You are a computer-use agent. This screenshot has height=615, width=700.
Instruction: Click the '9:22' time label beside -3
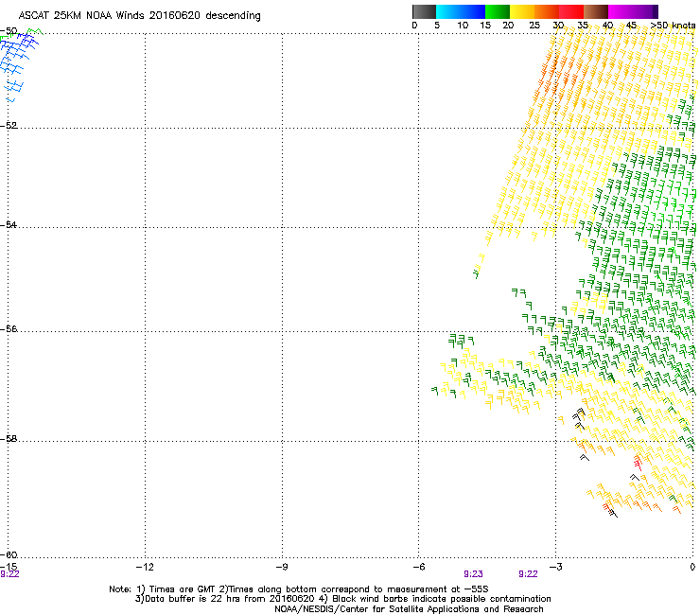528,574
